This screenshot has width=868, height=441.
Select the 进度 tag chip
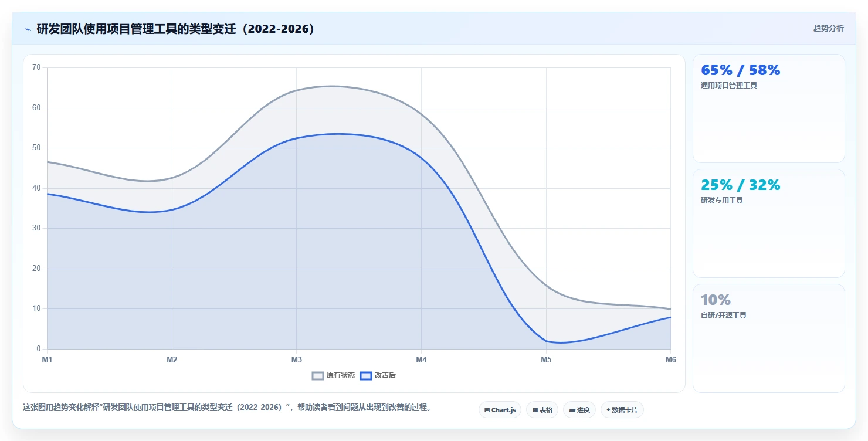[x=579, y=410]
